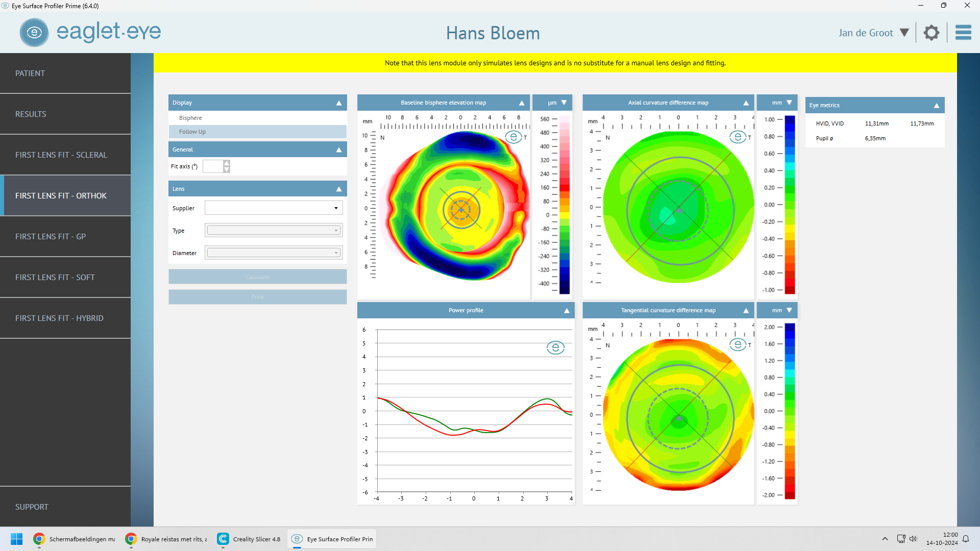
Task: Click the Eaglet watermark on the Axial curvature map
Action: point(739,137)
